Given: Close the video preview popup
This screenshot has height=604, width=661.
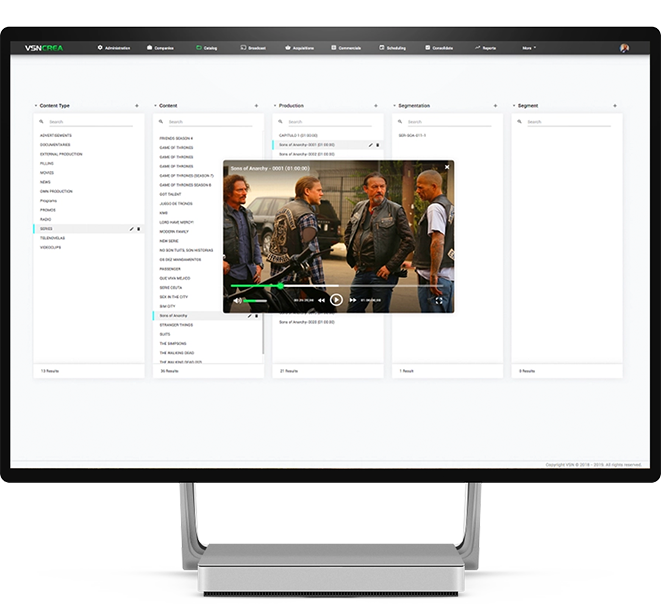Looking at the screenshot, I should point(447,167).
